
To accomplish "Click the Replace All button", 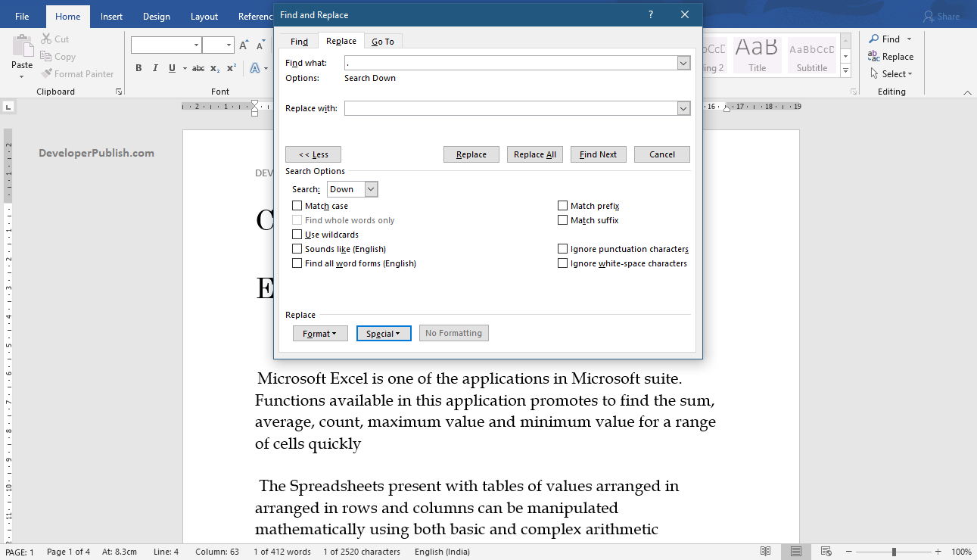I will coord(534,154).
